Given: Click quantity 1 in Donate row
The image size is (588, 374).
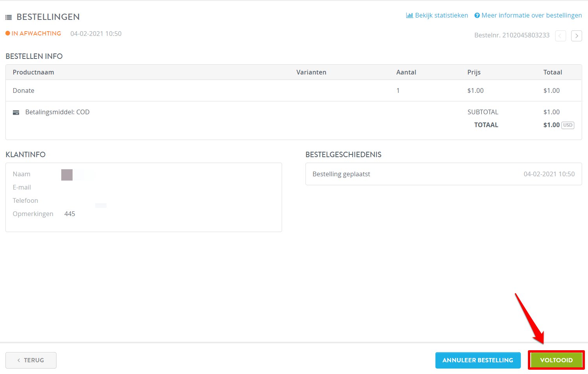Looking at the screenshot, I should 398,90.
